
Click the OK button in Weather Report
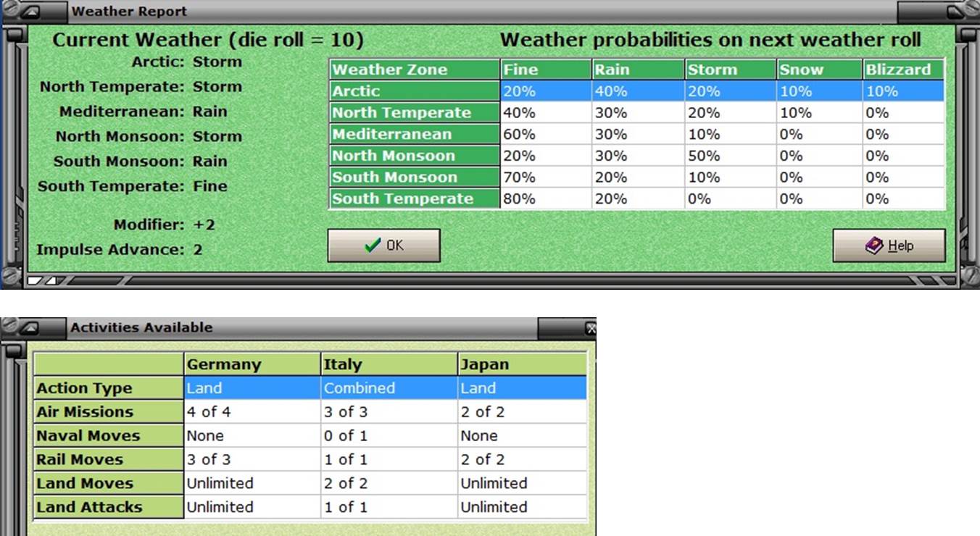pyautogui.click(x=383, y=246)
